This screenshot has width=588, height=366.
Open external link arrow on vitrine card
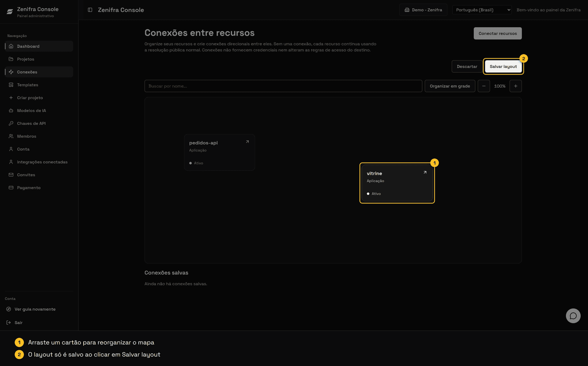click(425, 172)
